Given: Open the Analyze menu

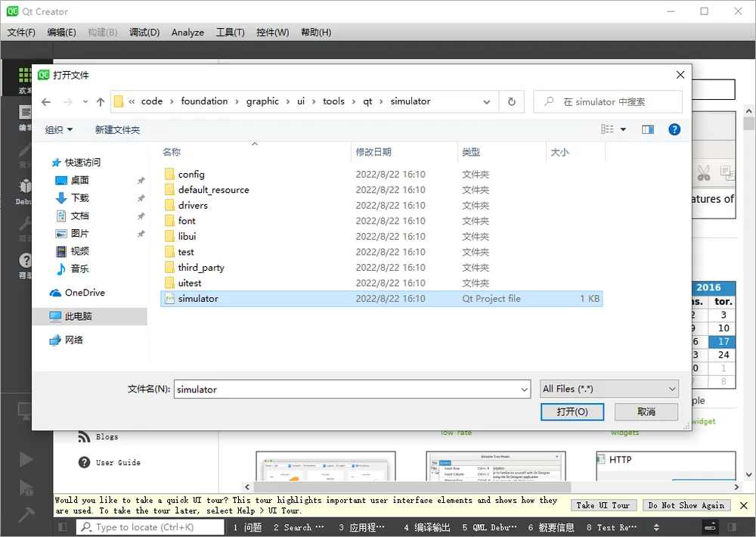Looking at the screenshot, I should (x=187, y=33).
